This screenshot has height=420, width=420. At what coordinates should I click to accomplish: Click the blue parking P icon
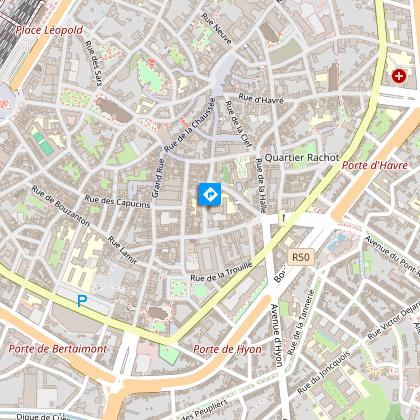82,301
